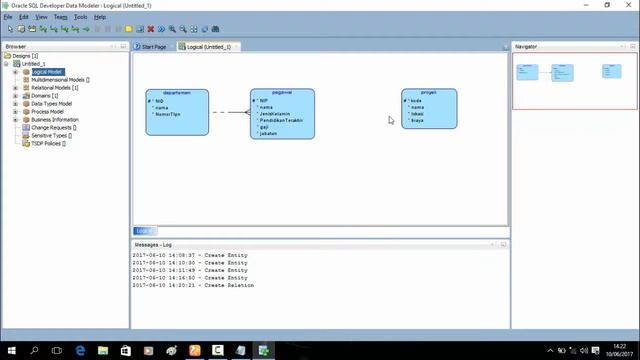The height and width of the screenshot is (360, 640).
Task: Select the Logical (Untitled_1) editor tab
Action: click(x=208, y=47)
